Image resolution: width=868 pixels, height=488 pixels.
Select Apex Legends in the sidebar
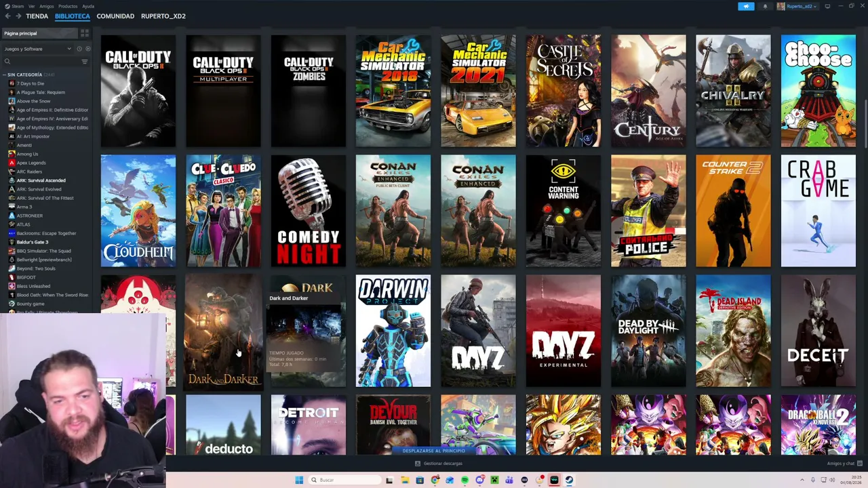click(x=31, y=163)
